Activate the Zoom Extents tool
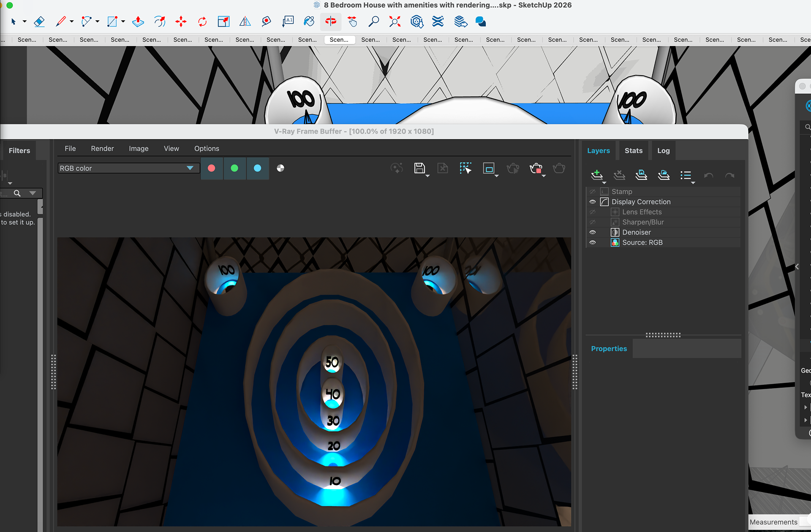The image size is (811, 532). [x=395, y=22]
